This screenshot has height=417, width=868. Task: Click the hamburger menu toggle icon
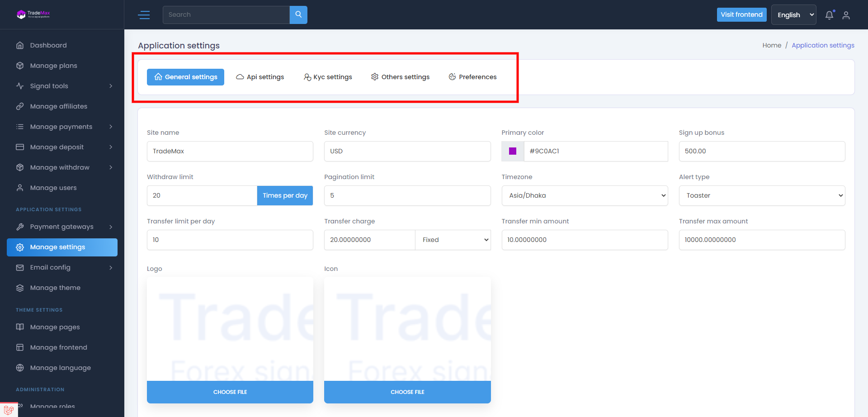tap(144, 15)
